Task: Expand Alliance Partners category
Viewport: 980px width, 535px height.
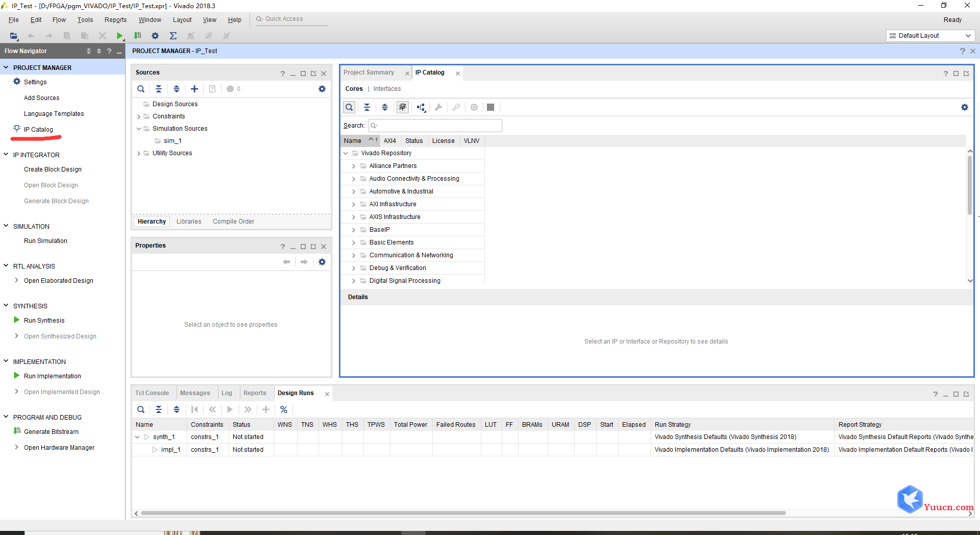Action: pos(353,166)
